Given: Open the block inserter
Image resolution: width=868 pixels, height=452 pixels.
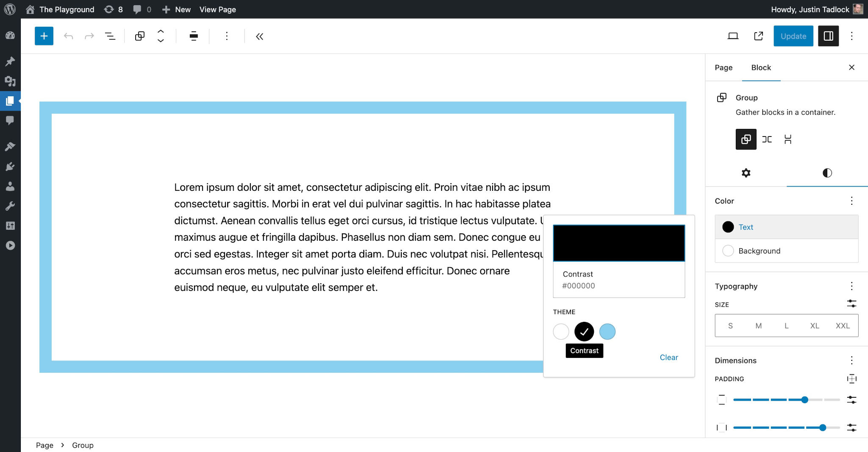Looking at the screenshot, I should (44, 36).
